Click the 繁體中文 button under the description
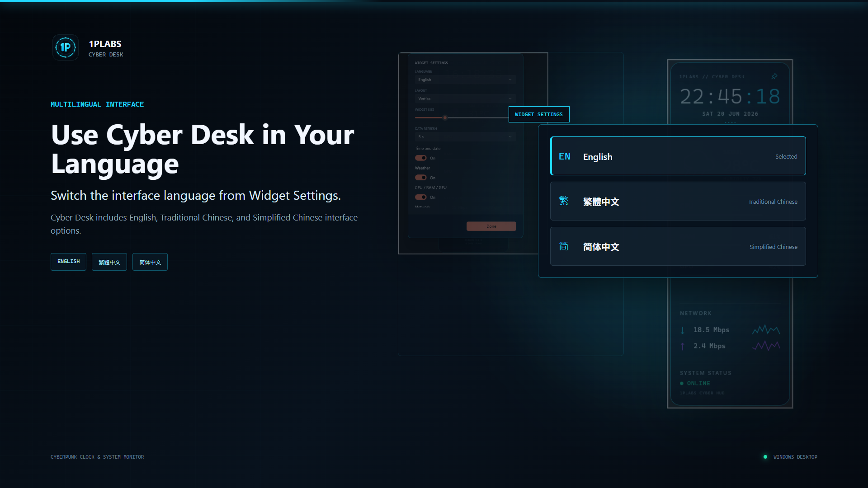 (x=109, y=262)
